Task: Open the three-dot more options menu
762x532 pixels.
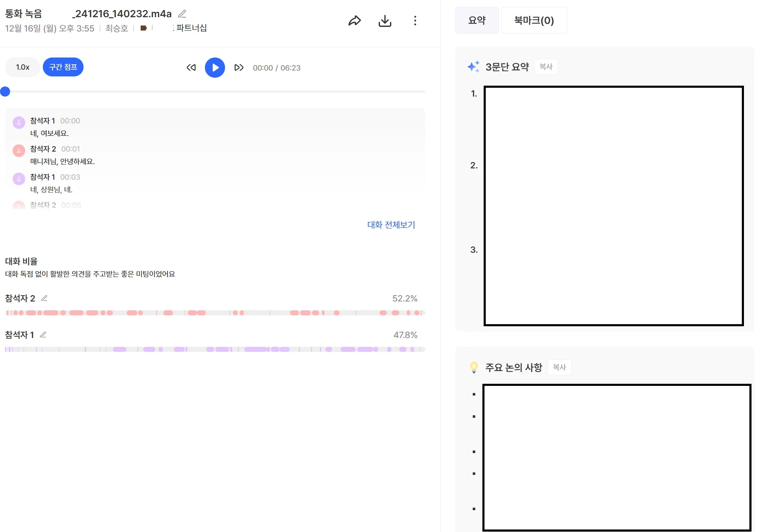Action: pos(415,21)
